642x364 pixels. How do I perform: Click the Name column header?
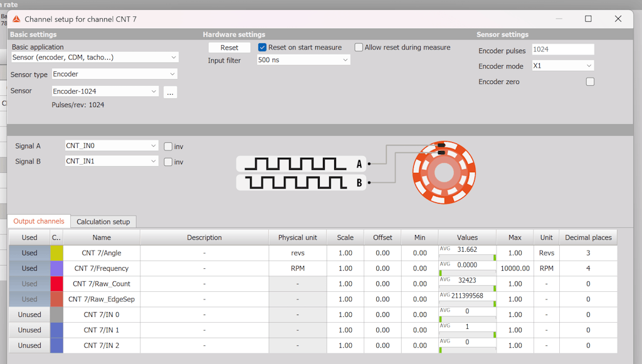click(x=102, y=237)
